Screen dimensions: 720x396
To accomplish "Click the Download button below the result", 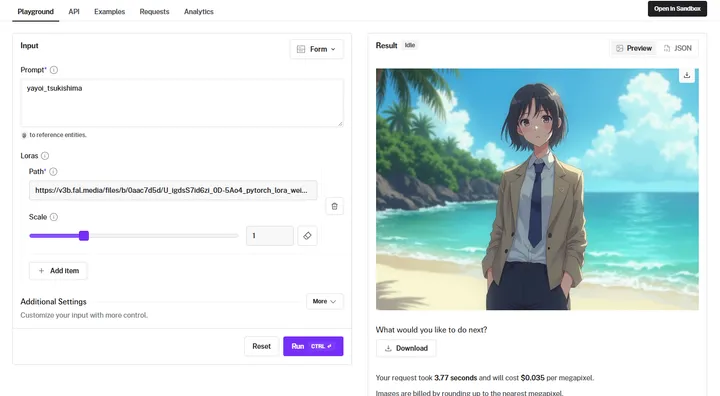I will tap(406, 348).
